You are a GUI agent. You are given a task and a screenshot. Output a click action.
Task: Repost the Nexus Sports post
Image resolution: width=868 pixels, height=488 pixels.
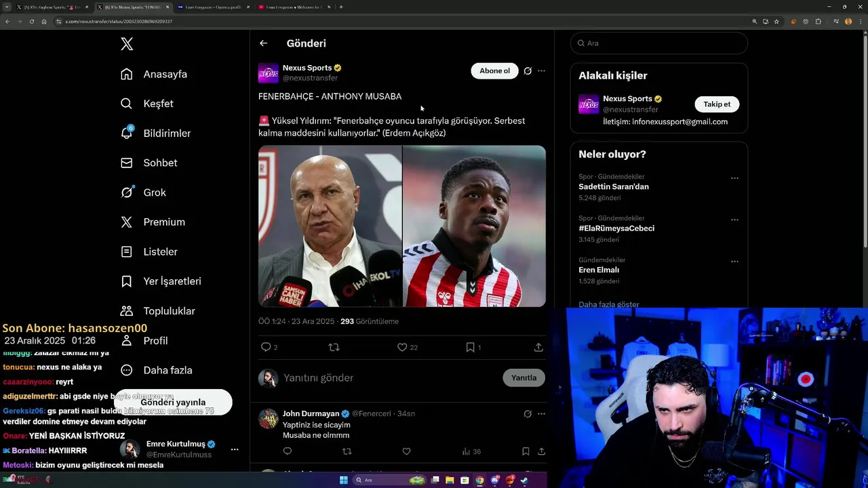click(x=334, y=347)
